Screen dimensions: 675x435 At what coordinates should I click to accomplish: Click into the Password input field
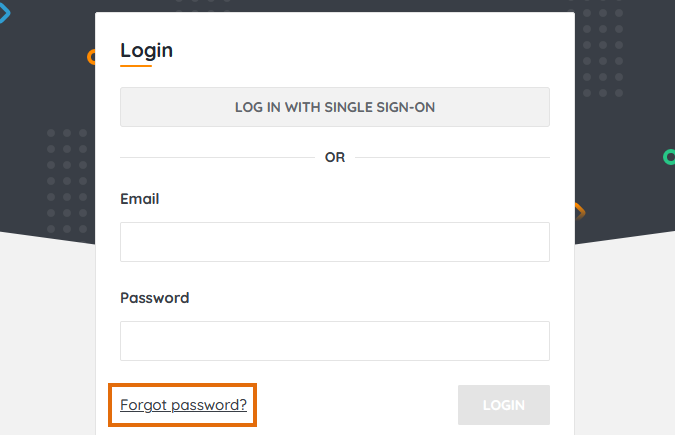pyautogui.click(x=334, y=341)
